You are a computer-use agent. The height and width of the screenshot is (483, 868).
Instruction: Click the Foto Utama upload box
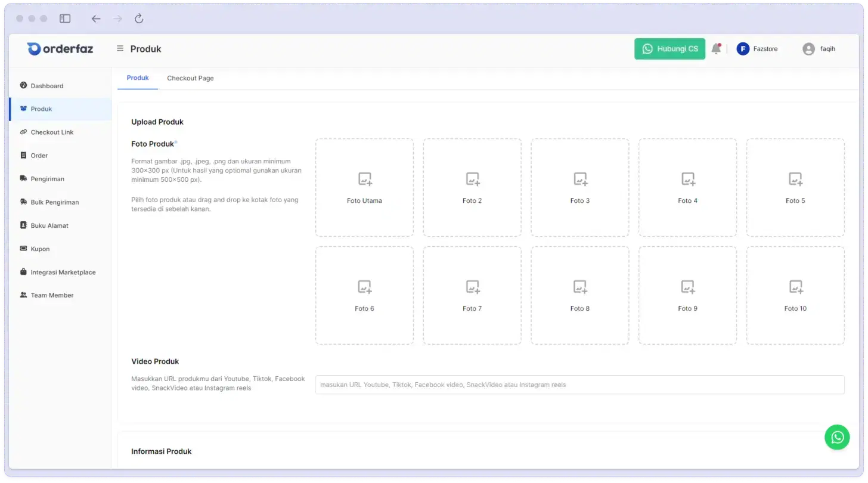(x=364, y=188)
